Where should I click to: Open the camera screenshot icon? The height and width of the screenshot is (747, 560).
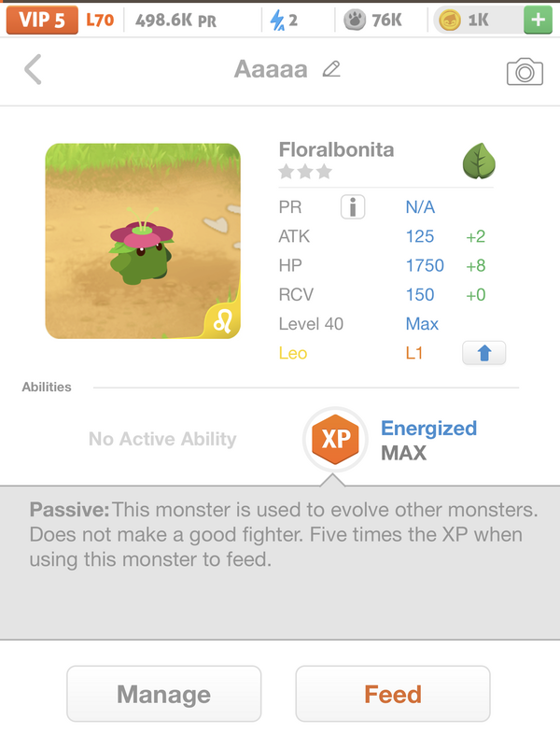point(525,71)
